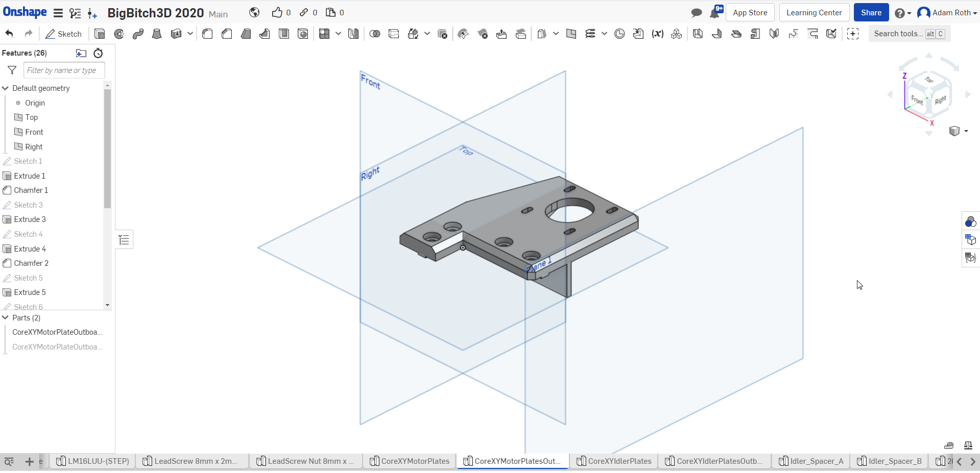Select the Revolve tool

tap(119, 34)
